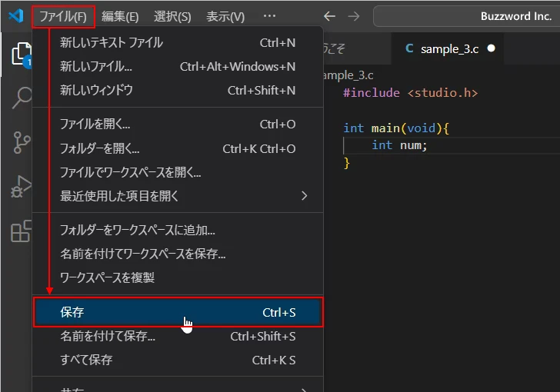Viewport: 560px width, 392px height.
Task: Open the Extensions view icon
Action: tap(22, 231)
